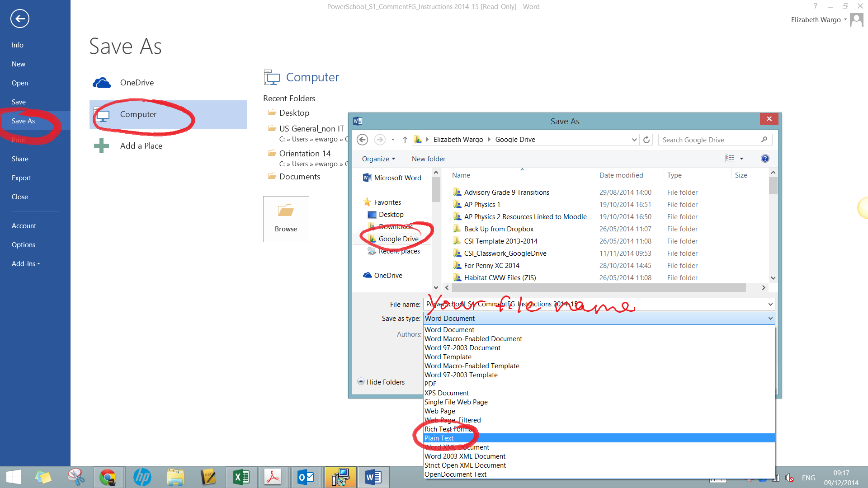Open the Export tab in backstage
The height and width of the screenshot is (488, 868).
pyautogui.click(x=21, y=178)
